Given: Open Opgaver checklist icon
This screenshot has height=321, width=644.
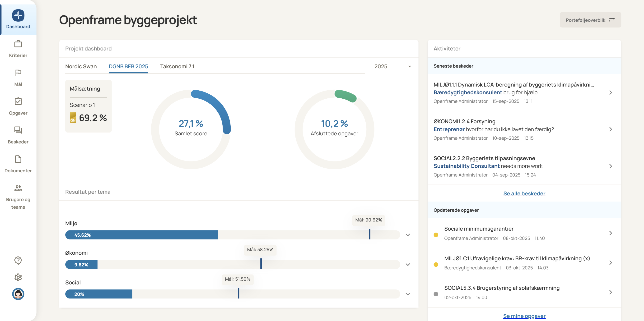Looking at the screenshot, I should point(18,101).
